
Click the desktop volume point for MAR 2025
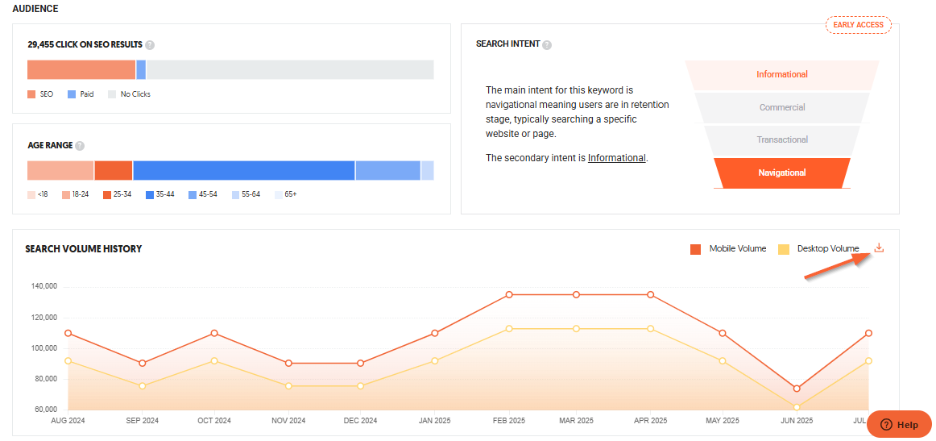[x=576, y=329]
